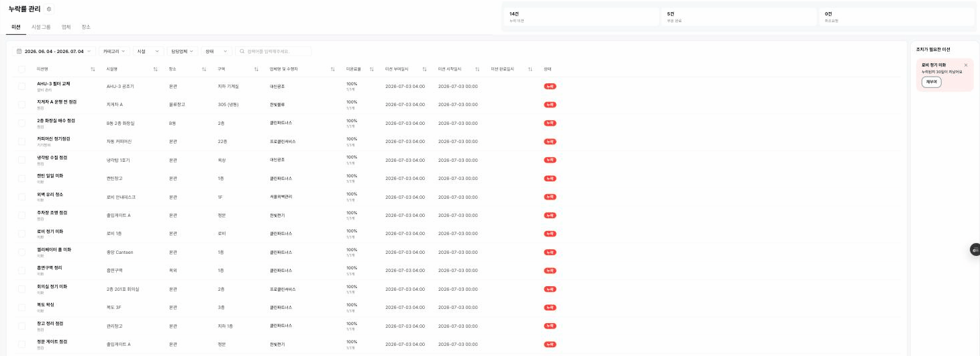
Task: Open the 업체 tab
Action: tap(66, 27)
